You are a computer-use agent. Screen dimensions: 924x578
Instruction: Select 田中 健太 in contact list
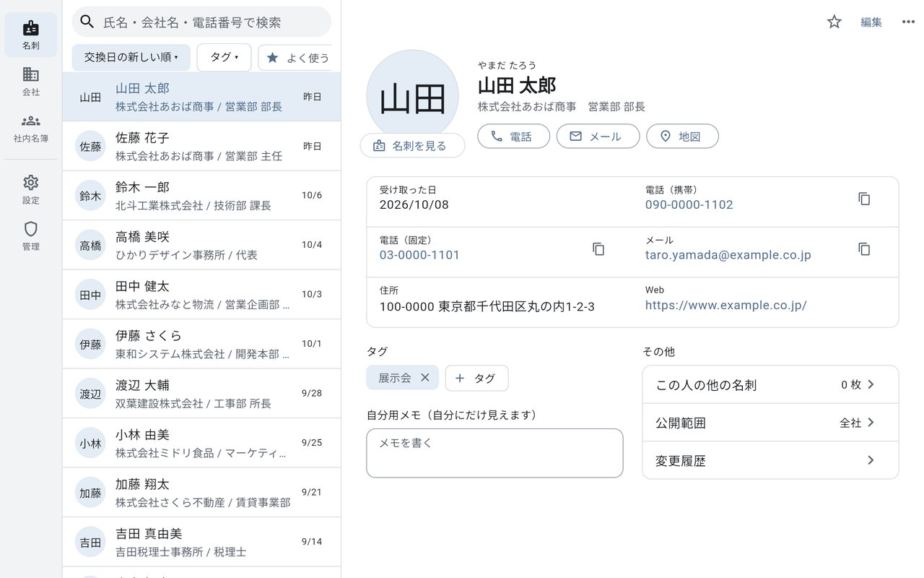click(x=201, y=295)
